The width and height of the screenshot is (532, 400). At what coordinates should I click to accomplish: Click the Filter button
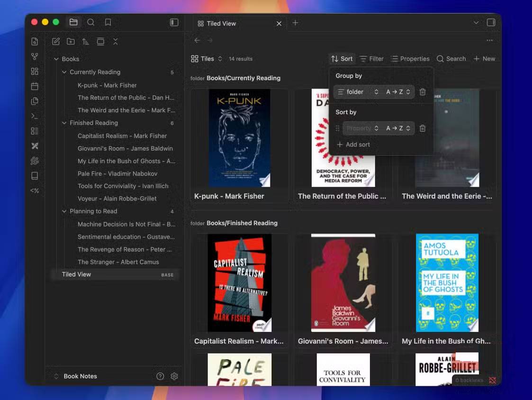(x=371, y=59)
